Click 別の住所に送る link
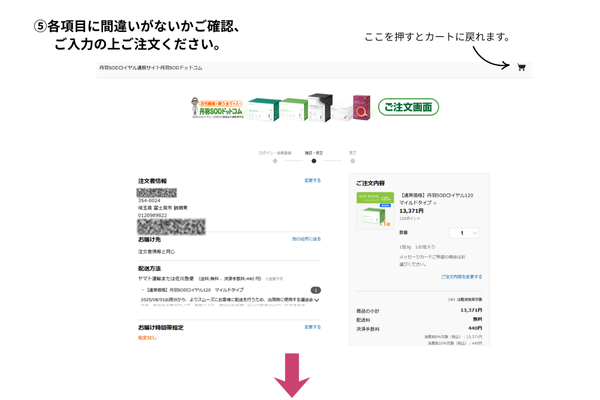The image size is (600, 400). pyautogui.click(x=306, y=239)
